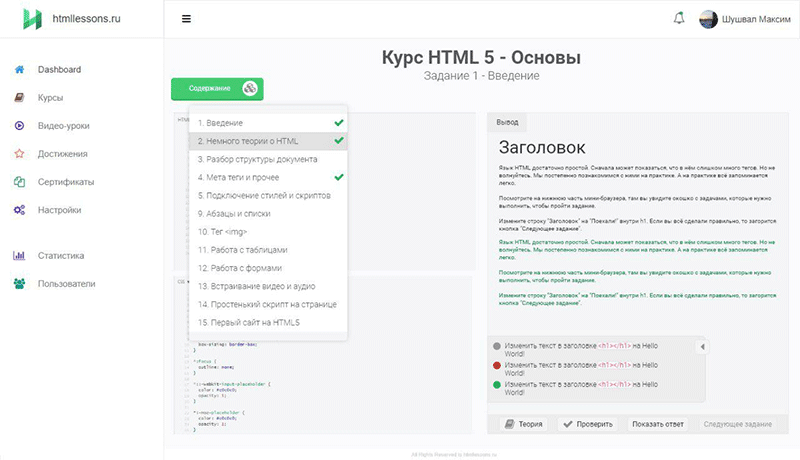Viewport: 800px width, 460px height.
Task: Select lesson 10. Тег <img>
Action: (x=268, y=232)
